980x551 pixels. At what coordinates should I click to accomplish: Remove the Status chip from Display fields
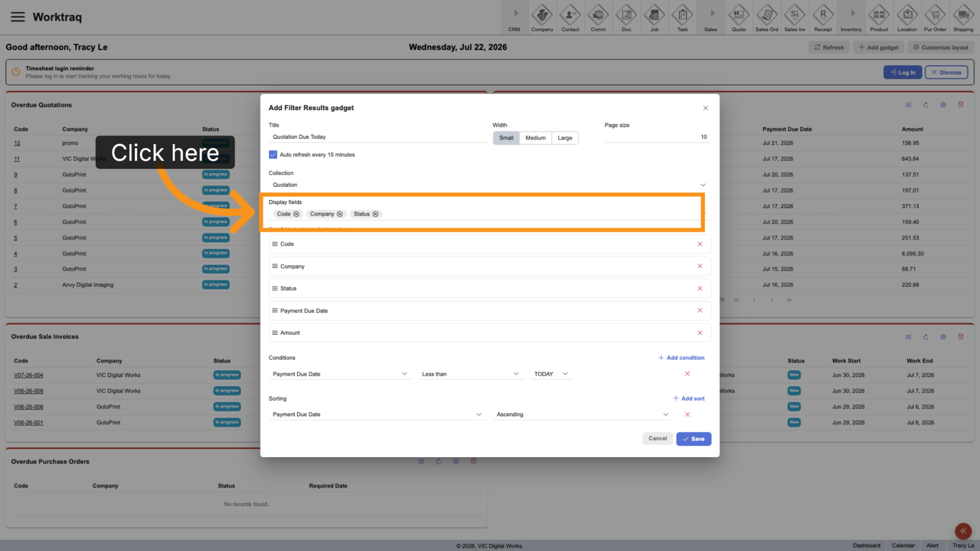pos(375,214)
